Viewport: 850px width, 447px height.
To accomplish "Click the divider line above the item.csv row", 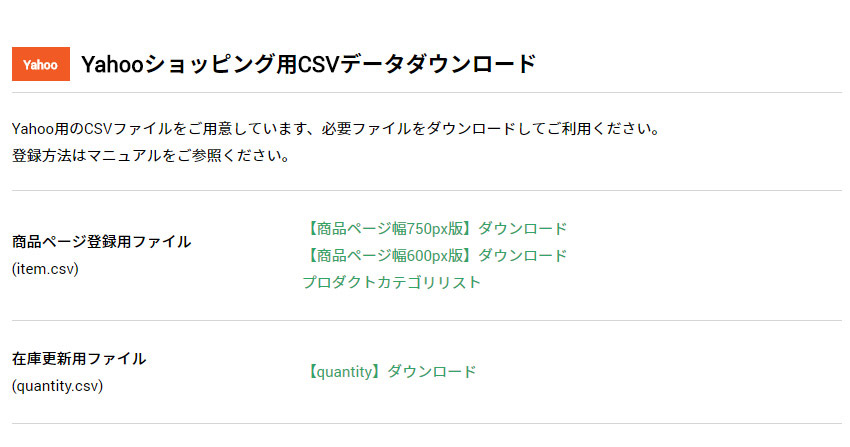I will [427, 190].
